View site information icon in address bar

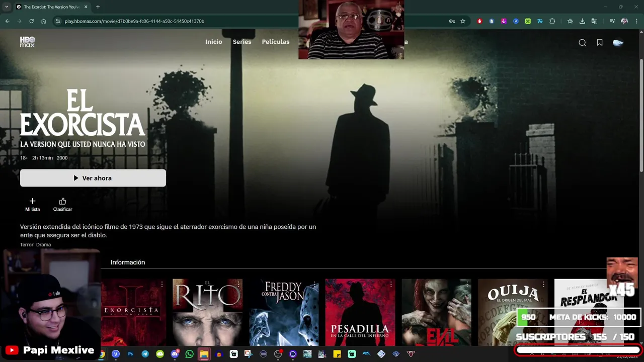[x=58, y=21]
